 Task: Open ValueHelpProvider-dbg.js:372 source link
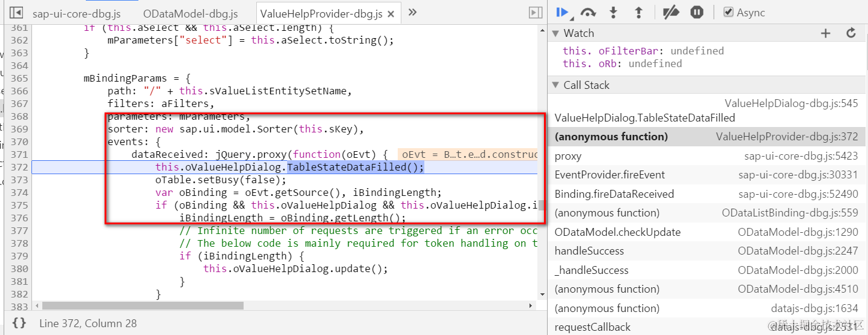[x=787, y=137]
